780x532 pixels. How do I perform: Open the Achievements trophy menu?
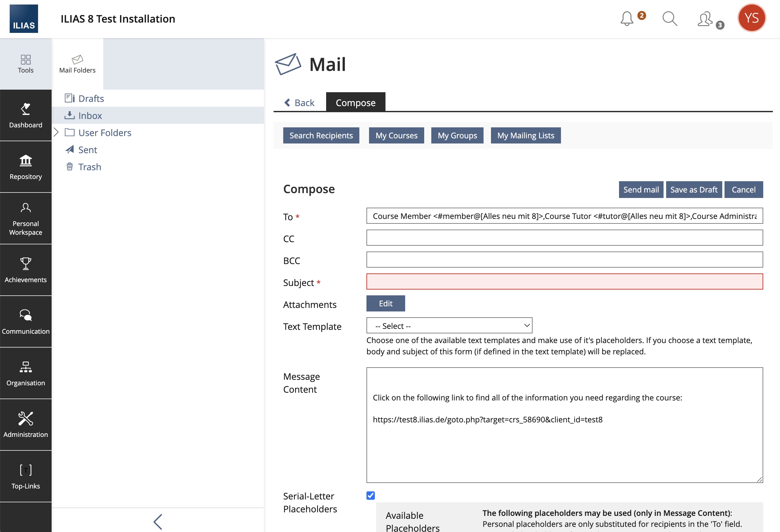[x=26, y=270]
